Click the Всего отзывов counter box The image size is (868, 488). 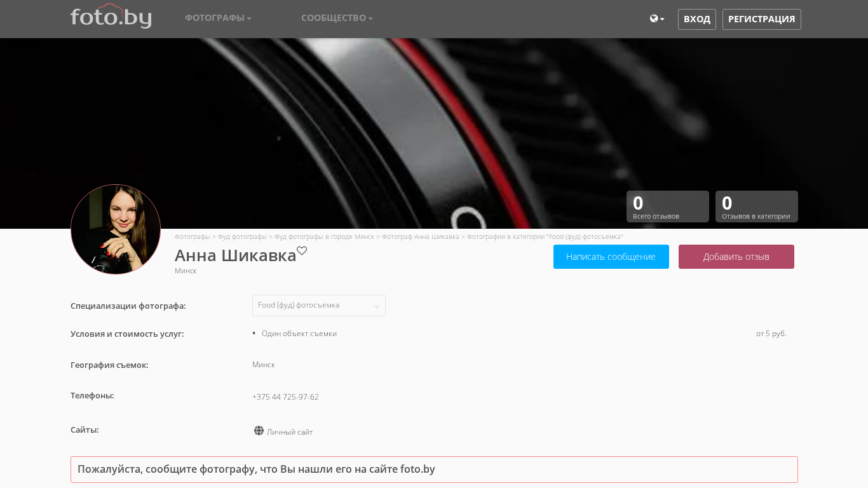tap(668, 207)
